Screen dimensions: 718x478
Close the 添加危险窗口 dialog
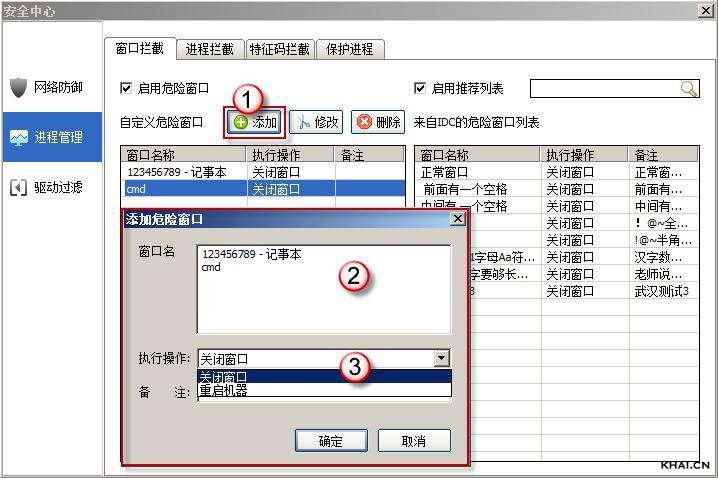[457, 218]
